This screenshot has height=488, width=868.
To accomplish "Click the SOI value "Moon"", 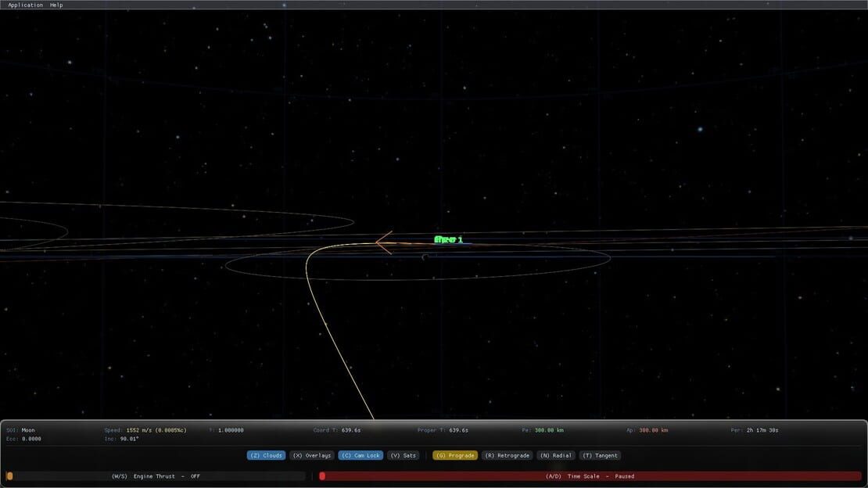I will [28, 430].
